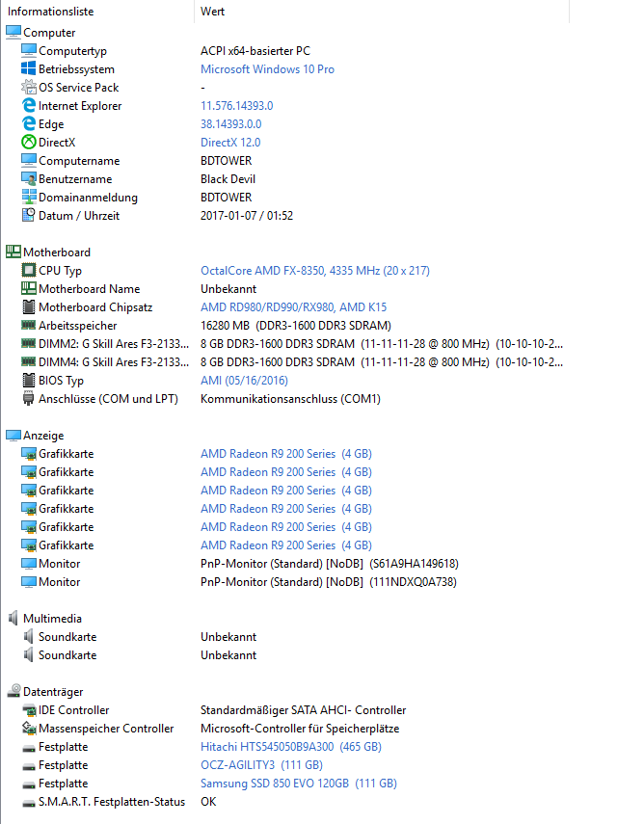Open the 11.576.14393.0 Internet Explorer link
Viewport: 644px width, 824px height.
point(236,106)
